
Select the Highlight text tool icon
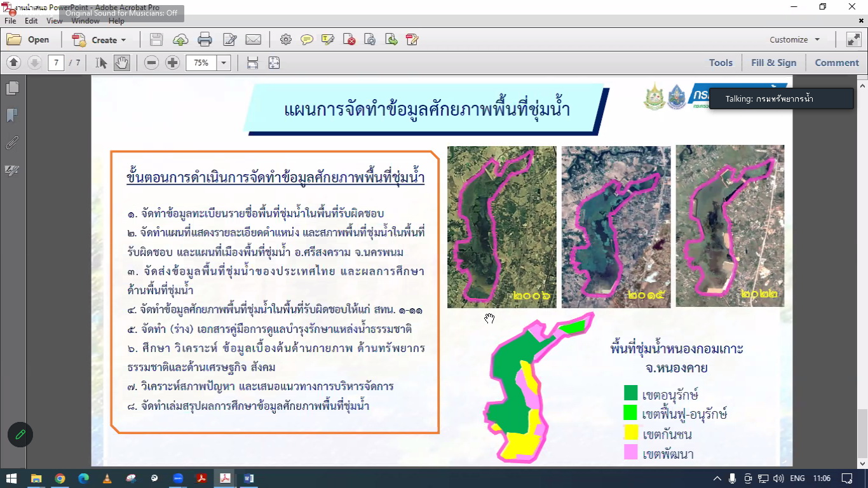point(328,39)
